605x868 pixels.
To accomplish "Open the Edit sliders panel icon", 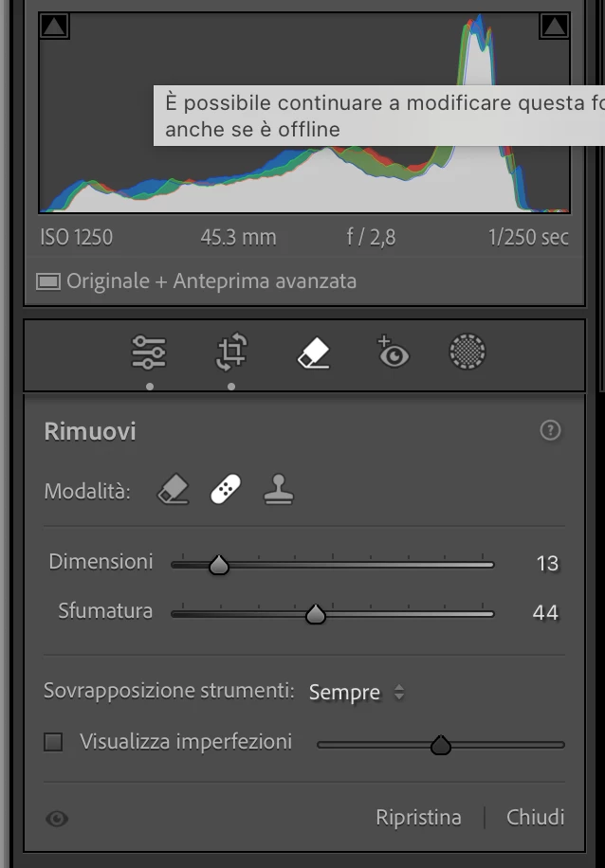I will pyautogui.click(x=149, y=353).
